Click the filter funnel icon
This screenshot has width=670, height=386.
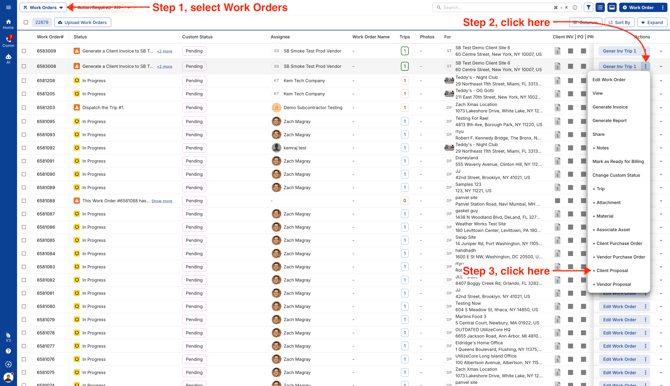tap(588, 7)
